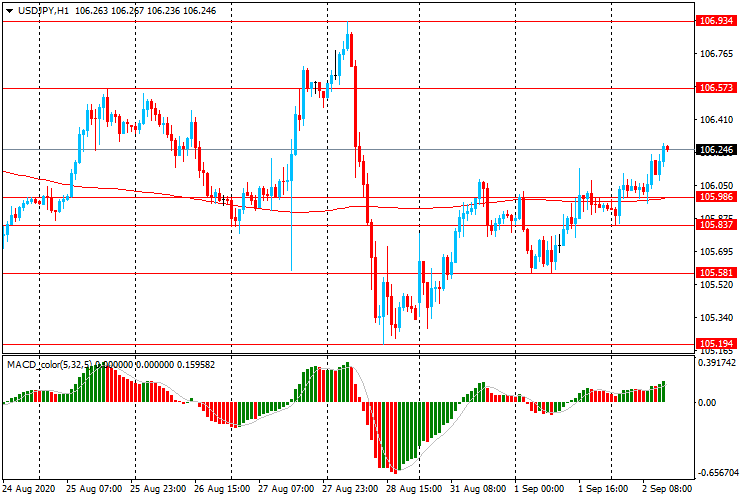The width and height of the screenshot is (740, 500).
Task: Click the triangle before USDJPY,H1 title
Action: point(8,9)
